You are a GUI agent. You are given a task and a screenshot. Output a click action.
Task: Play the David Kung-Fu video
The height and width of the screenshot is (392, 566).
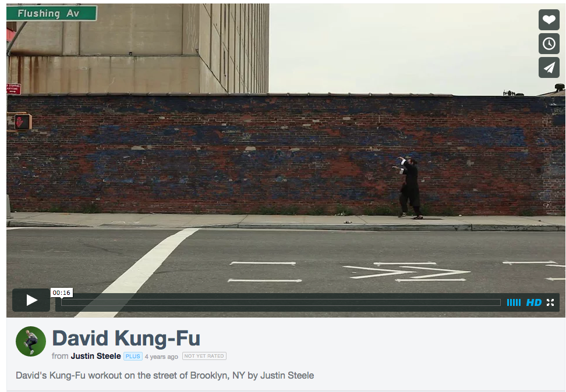31,300
